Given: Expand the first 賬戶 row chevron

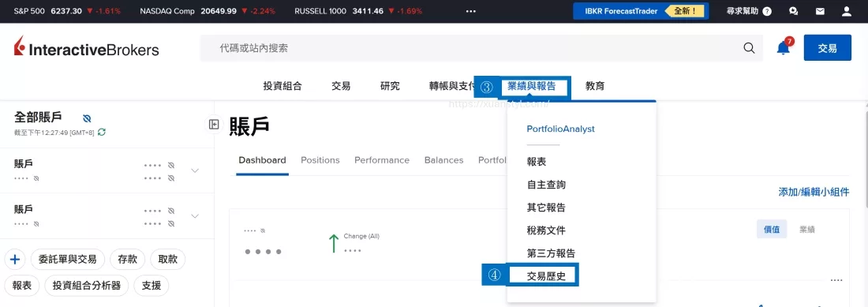Looking at the screenshot, I should point(195,170).
